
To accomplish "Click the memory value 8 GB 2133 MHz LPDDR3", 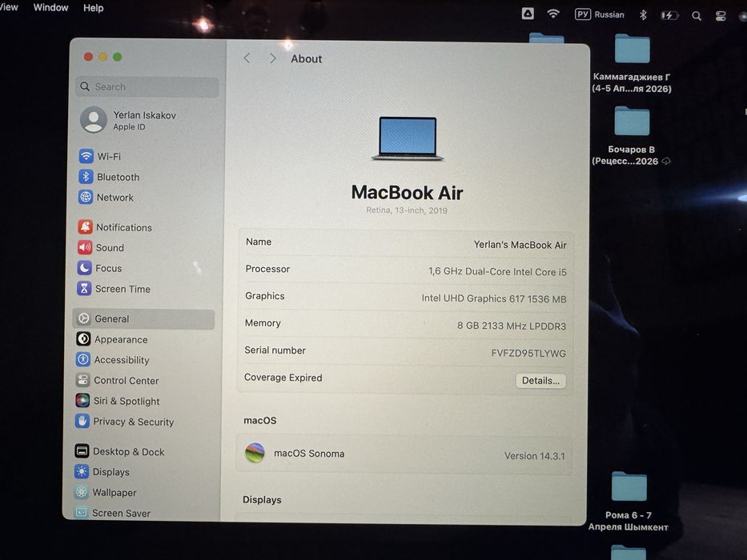I will point(512,326).
